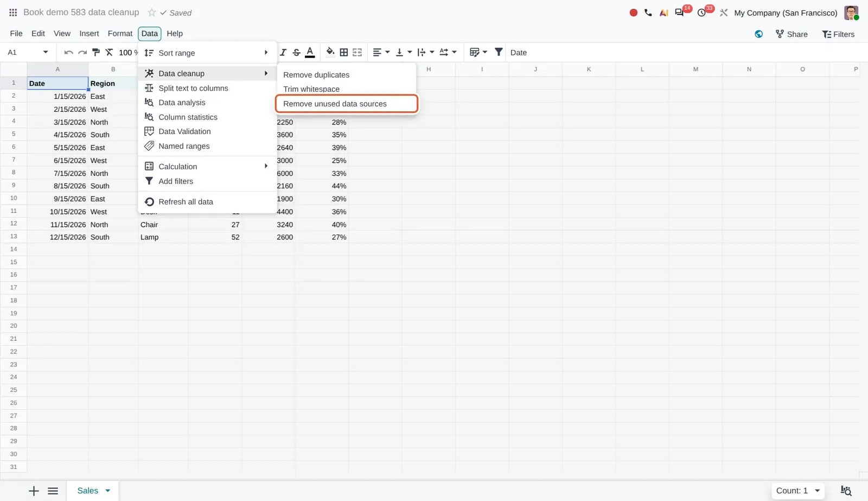Click the Clear formatting icon

coord(109,52)
